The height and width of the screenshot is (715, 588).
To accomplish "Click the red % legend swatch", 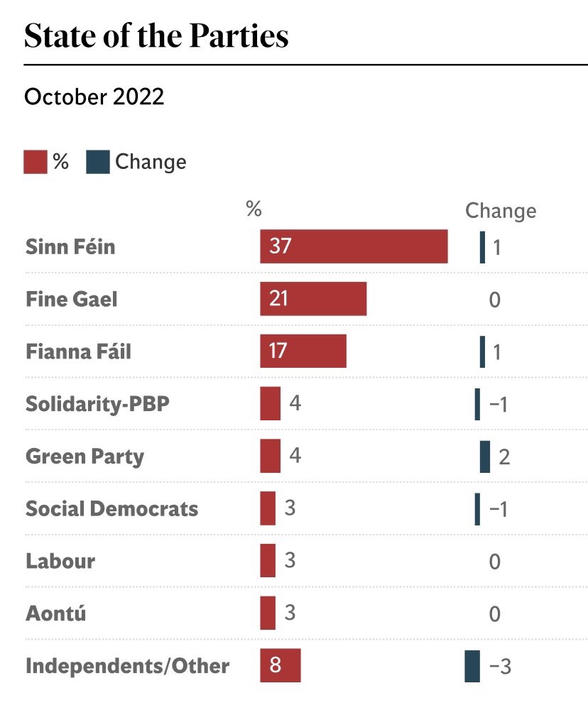I will [36, 162].
